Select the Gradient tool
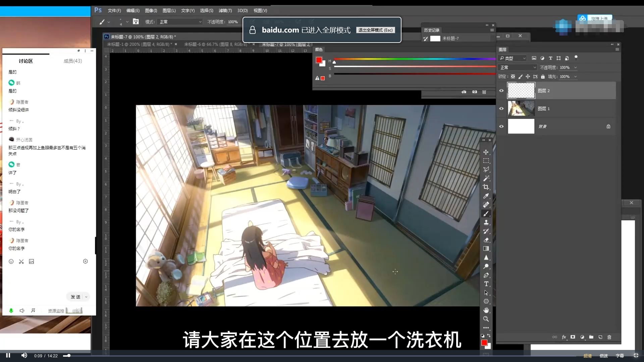The width and height of the screenshot is (644, 362). click(486, 249)
